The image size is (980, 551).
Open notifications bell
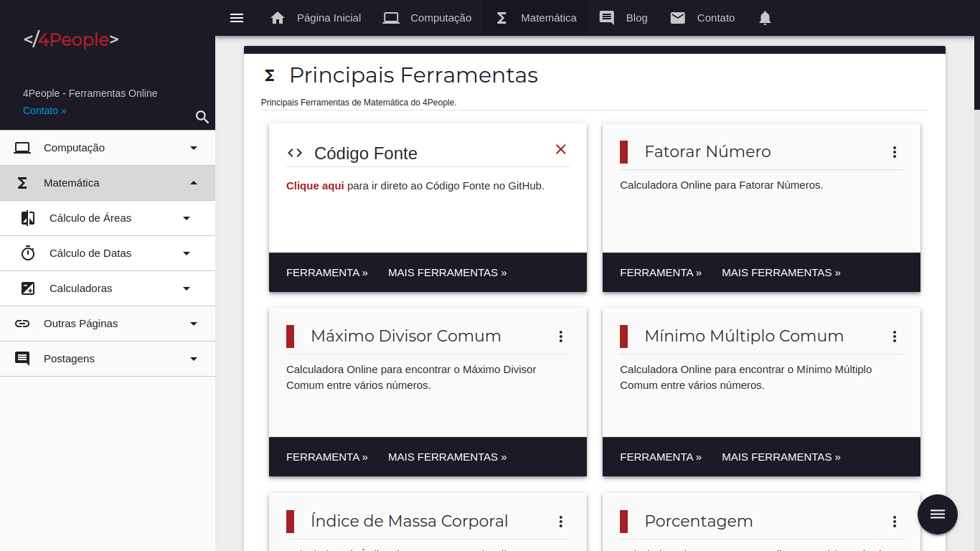pos(765,18)
